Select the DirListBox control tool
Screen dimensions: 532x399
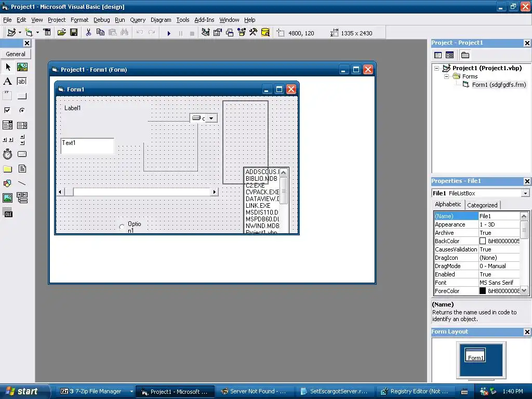7,169
